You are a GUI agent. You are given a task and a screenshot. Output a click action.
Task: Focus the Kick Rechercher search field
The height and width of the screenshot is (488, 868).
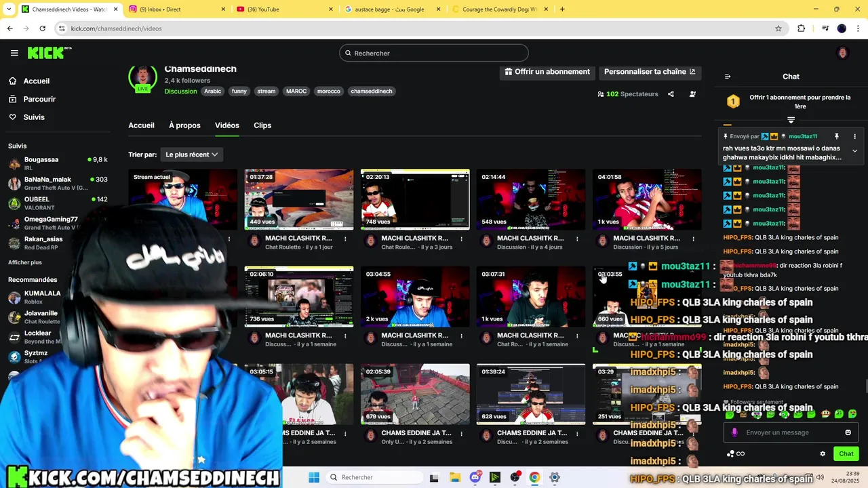[434, 53]
